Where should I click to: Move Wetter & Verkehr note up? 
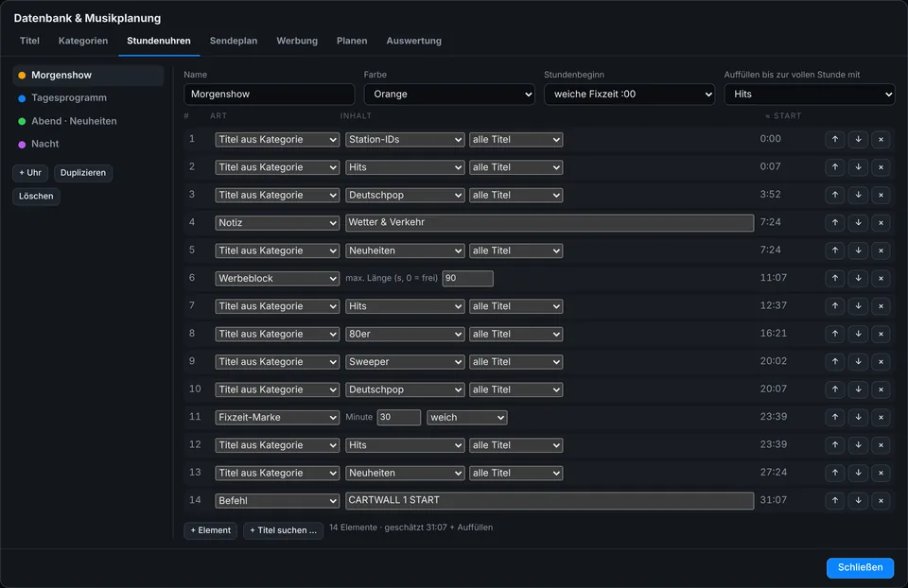point(834,222)
